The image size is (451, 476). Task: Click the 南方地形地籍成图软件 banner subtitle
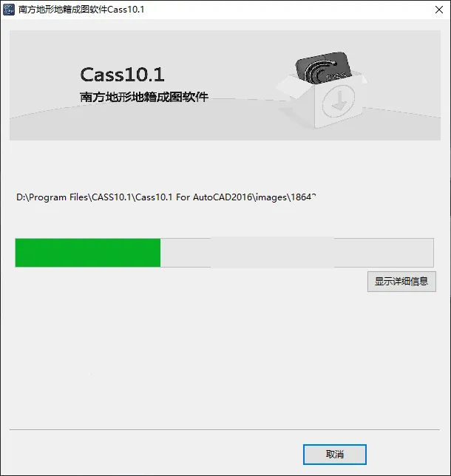(x=144, y=97)
